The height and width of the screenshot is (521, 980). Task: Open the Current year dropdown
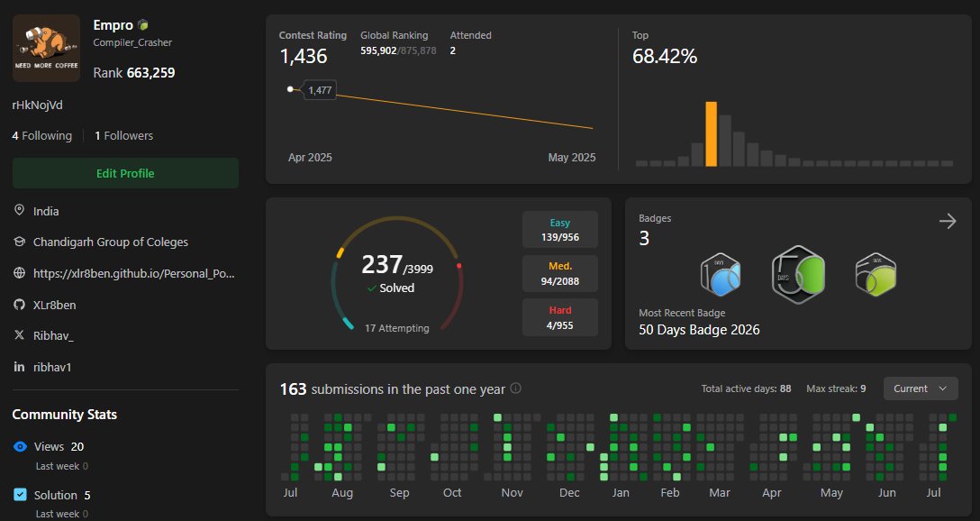[x=921, y=388]
